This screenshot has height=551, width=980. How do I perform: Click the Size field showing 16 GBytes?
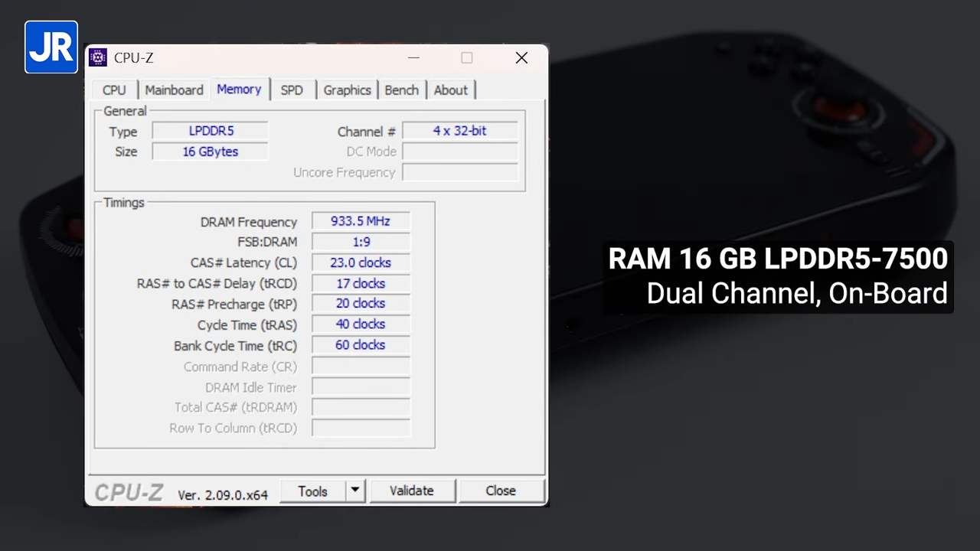pos(211,152)
